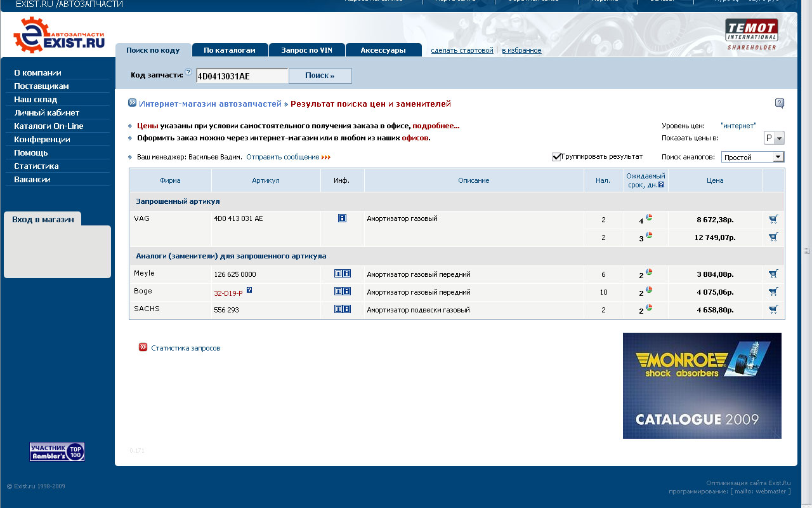This screenshot has height=508, width=812.
Task: Click cart icon for SACHS 556 293
Action: (x=773, y=309)
